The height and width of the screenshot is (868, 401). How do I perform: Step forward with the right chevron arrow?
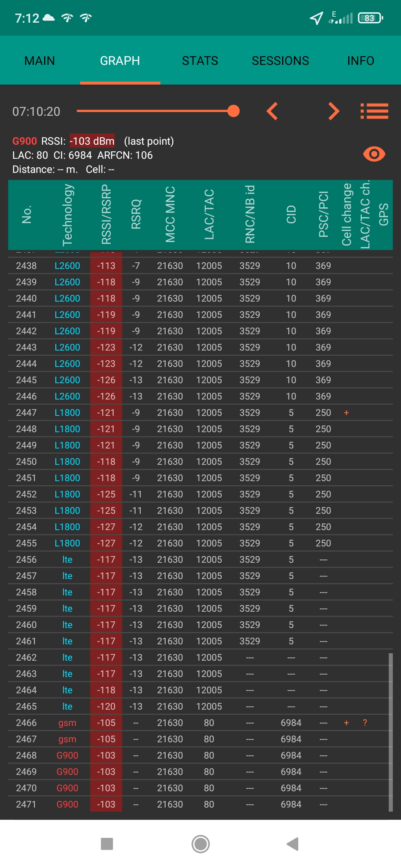(x=334, y=111)
